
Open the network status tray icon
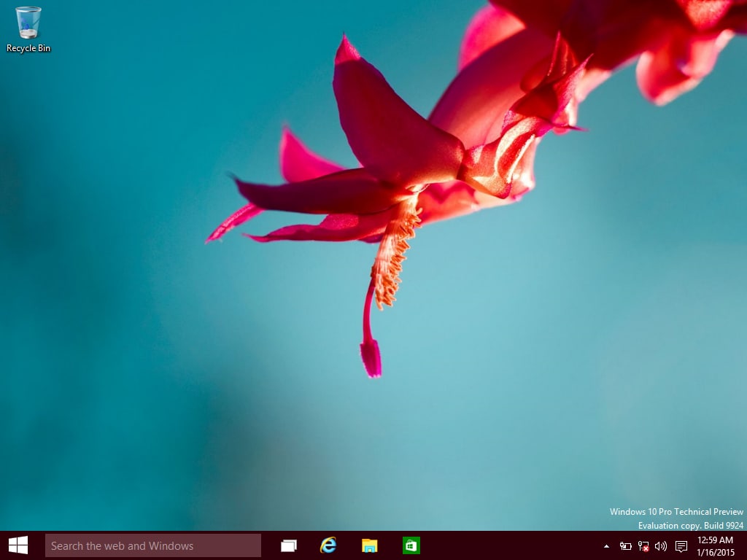643,546
